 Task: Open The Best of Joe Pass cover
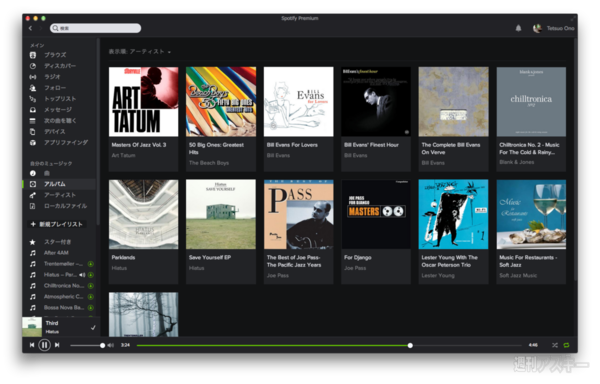point(298,215)
